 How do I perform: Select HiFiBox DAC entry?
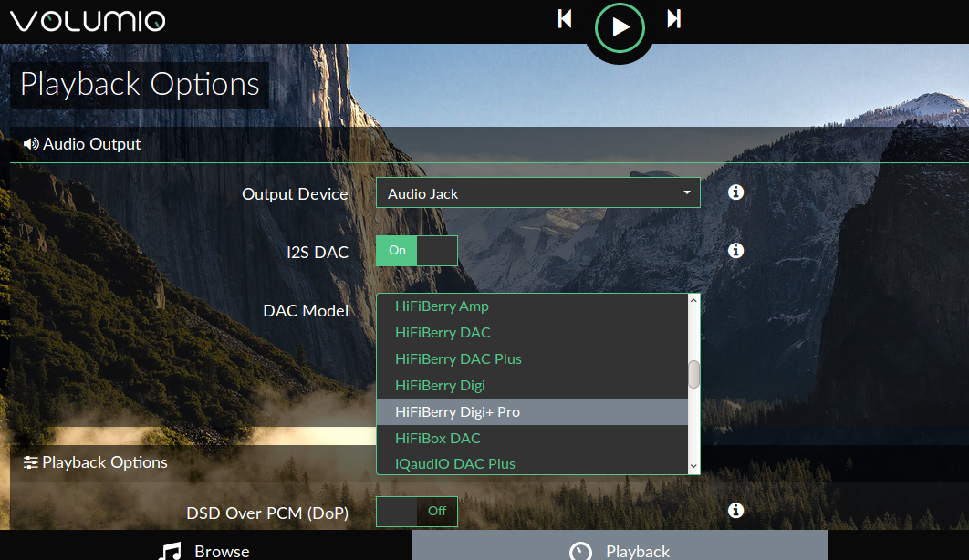532,439
